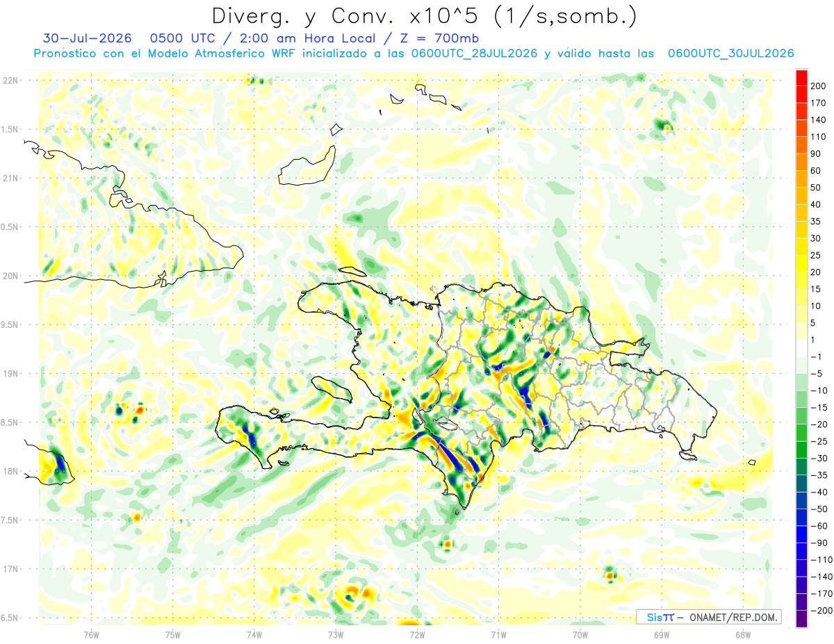Image resolution: width=834 pixels, height=644 pixels.
Task: Click the white swatch between 1 and -1
Action: pyautogui.click(x=801, y=348)
